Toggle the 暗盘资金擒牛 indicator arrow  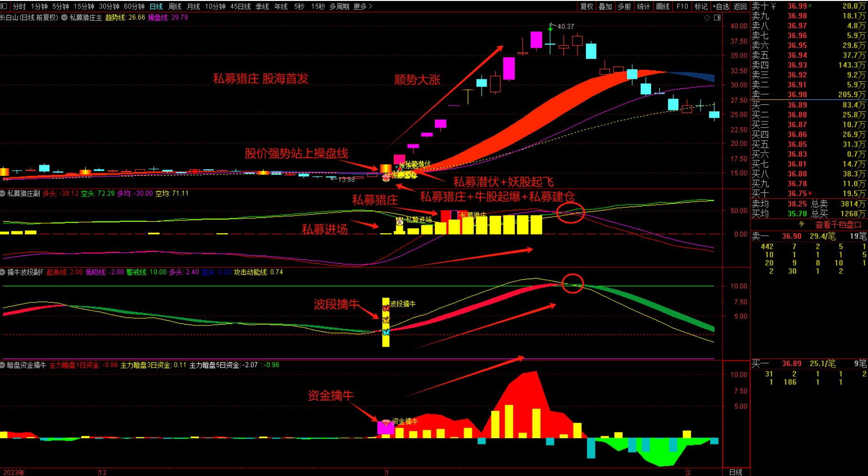point(3,365)
